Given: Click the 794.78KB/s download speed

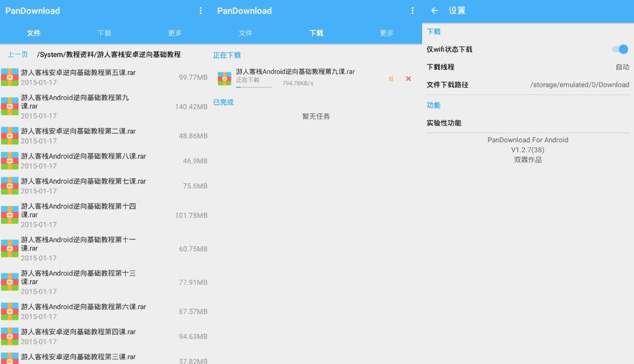Looking at the screenshot, I should (298, 83).
